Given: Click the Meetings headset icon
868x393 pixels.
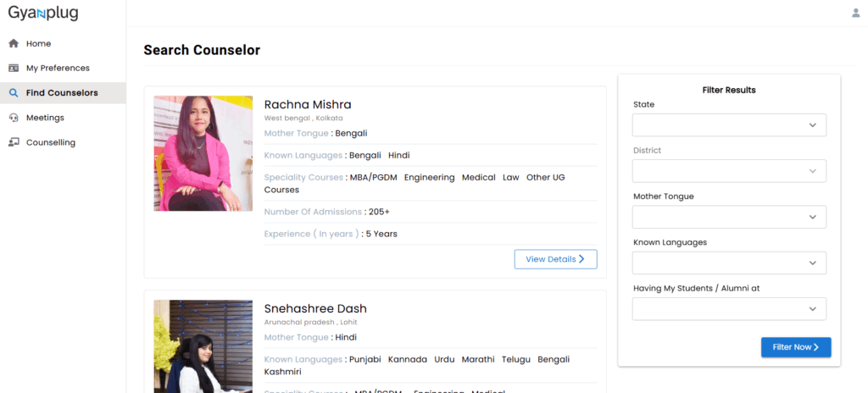Looking at the screenshot, I should coord(14,118).
